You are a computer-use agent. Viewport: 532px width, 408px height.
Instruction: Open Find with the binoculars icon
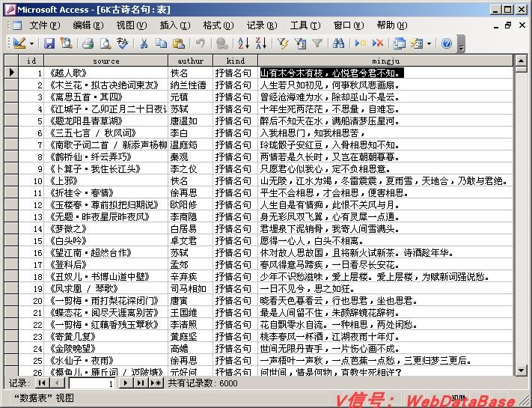point(339,43)
